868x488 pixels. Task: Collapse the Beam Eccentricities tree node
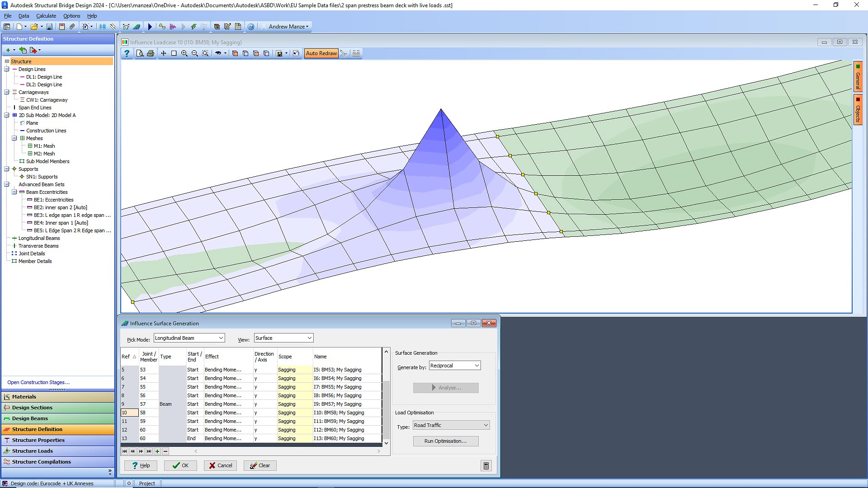14,192
